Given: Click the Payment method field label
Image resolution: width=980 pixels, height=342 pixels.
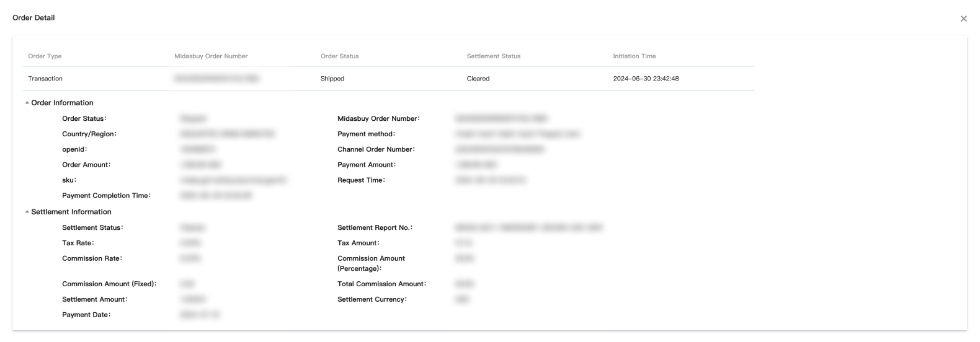Looking at the screenshot, I should [x=366, y=134].
